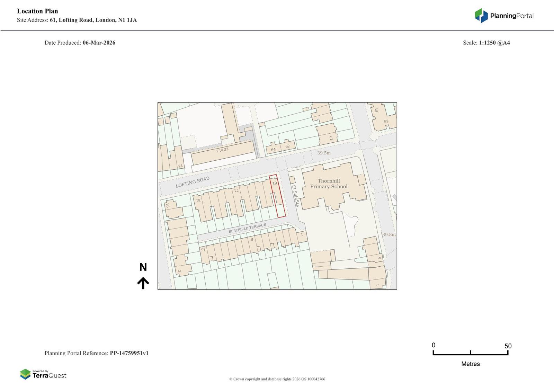Click the Scale 1:1250 @A4 text
This screenshot has width=554, height=392.
(486, 43)
